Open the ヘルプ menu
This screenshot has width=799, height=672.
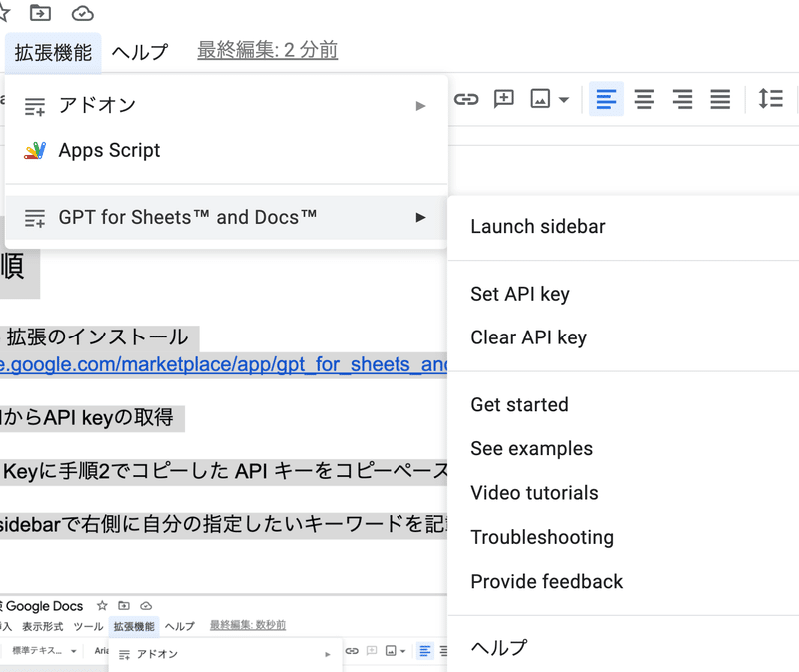coord(139,53)
